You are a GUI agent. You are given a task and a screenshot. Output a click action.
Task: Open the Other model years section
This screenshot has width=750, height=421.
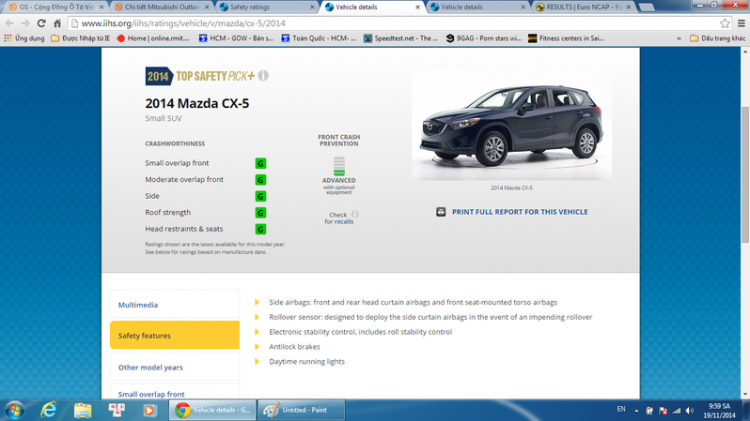click(175, 367)
